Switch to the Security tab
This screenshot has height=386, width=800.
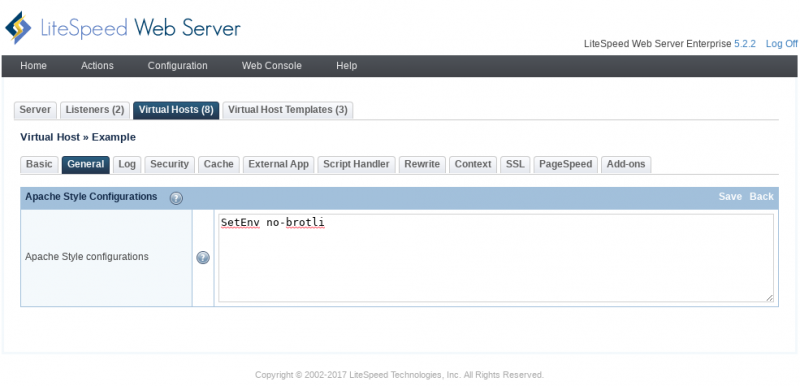[x=169, y=165]
